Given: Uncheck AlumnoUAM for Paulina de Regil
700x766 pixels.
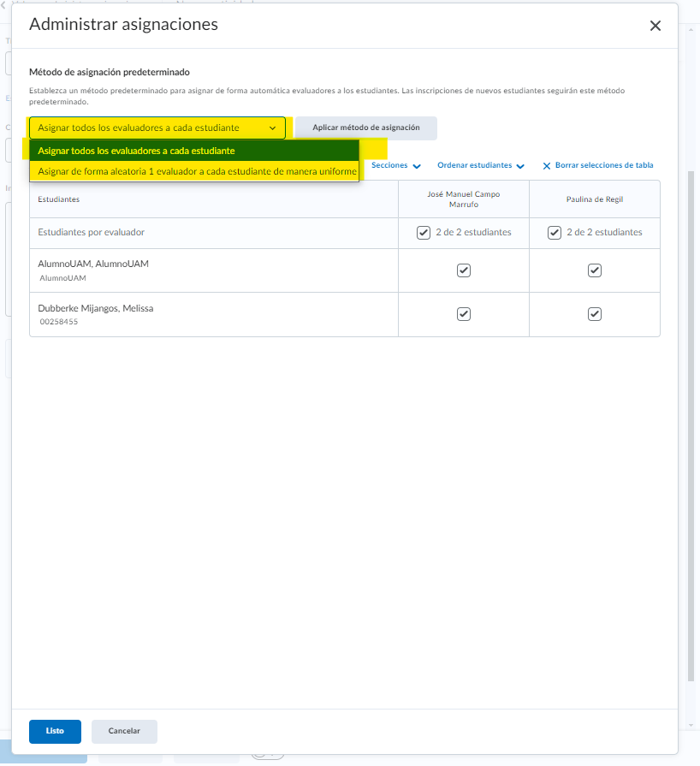Looking at the screenshot, I should (x=595, y=270).
